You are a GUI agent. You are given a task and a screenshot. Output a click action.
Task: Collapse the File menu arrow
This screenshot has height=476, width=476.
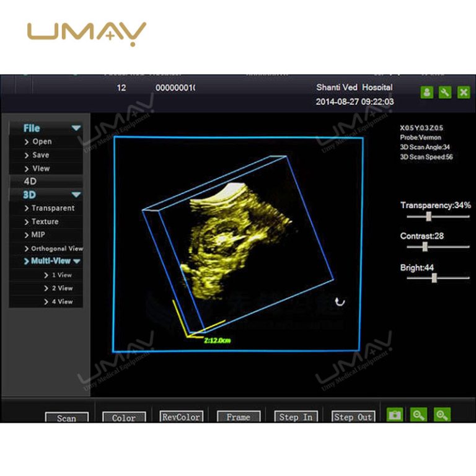point(76,128)
